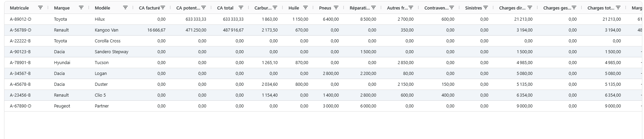
Task: Open filter for CA total column
Action: (x=241, y=8)
